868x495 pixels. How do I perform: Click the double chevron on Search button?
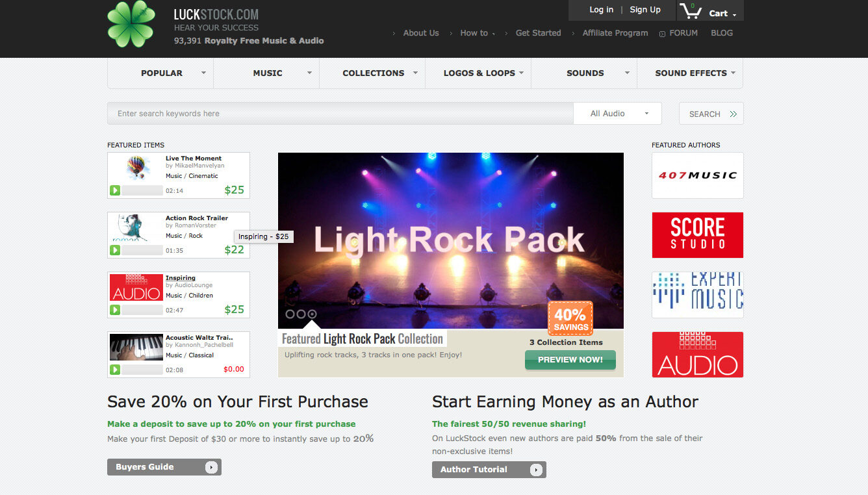point(733,114)
